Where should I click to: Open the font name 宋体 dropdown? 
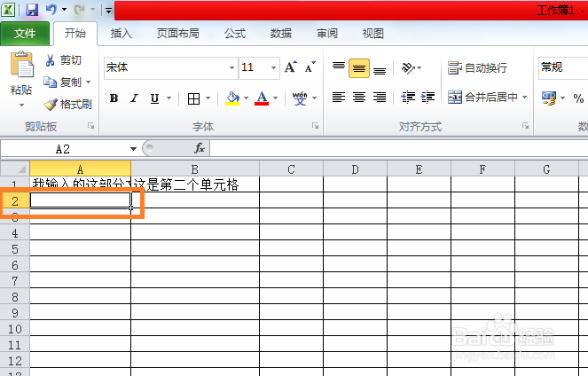click(x=231, y=68)
